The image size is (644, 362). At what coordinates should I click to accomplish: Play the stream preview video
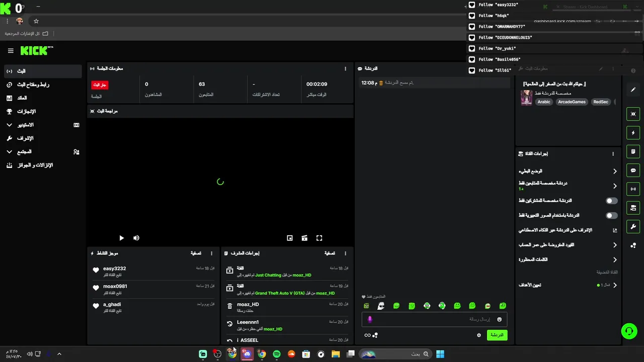pos(121,238)
